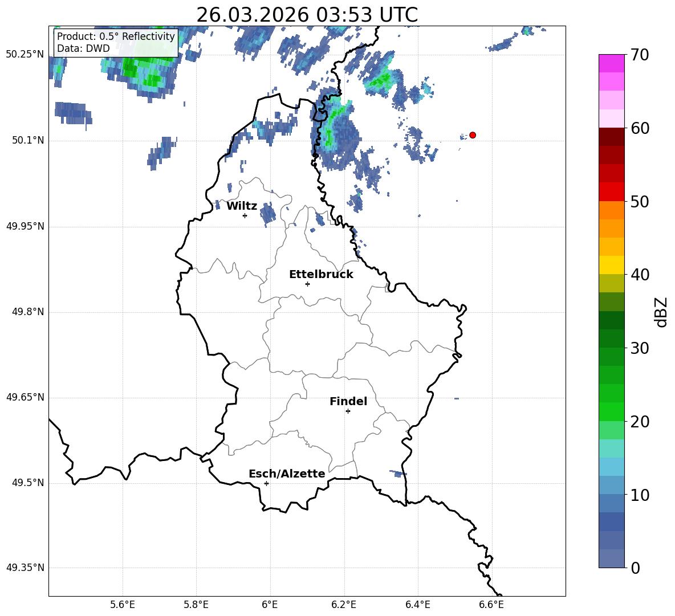Click the Ettelbruck station cross marker

[x=307, y=284]
